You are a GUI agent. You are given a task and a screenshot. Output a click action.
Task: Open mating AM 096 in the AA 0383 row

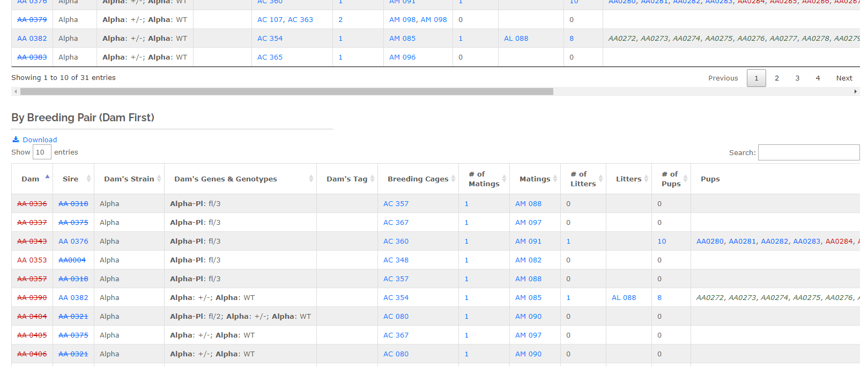402,57
